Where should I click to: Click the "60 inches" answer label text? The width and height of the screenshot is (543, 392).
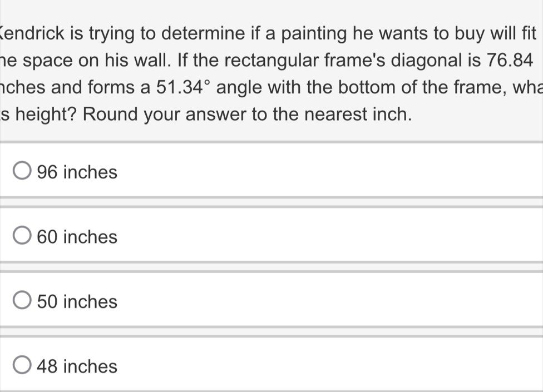click(77, 237)
